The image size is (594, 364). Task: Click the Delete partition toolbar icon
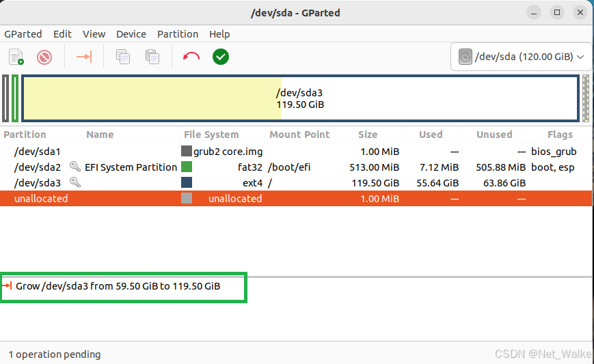(x=44, y=57)
